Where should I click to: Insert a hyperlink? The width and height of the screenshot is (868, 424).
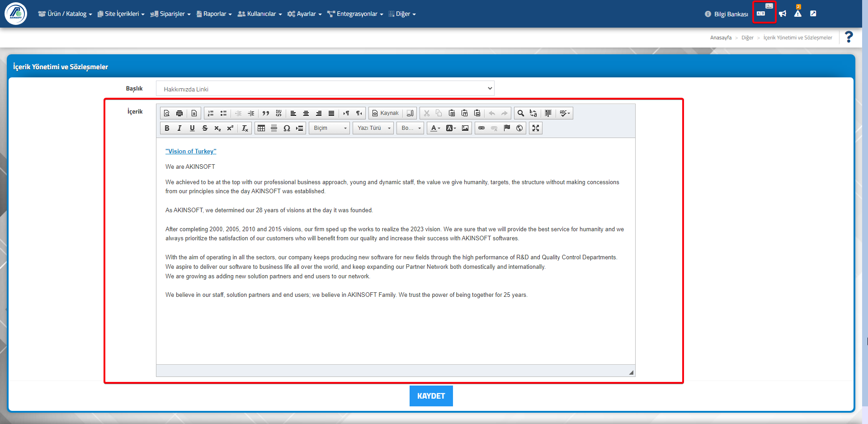481,128
